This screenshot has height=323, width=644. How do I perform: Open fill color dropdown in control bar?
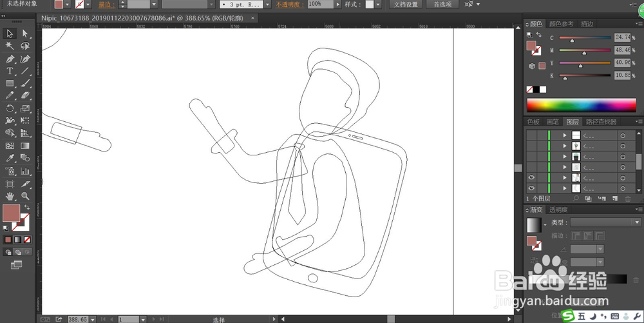68,4
